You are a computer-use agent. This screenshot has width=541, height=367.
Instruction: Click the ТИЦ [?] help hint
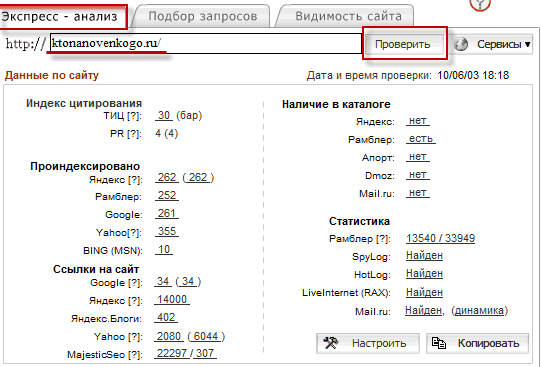click(x=134, y=116)
